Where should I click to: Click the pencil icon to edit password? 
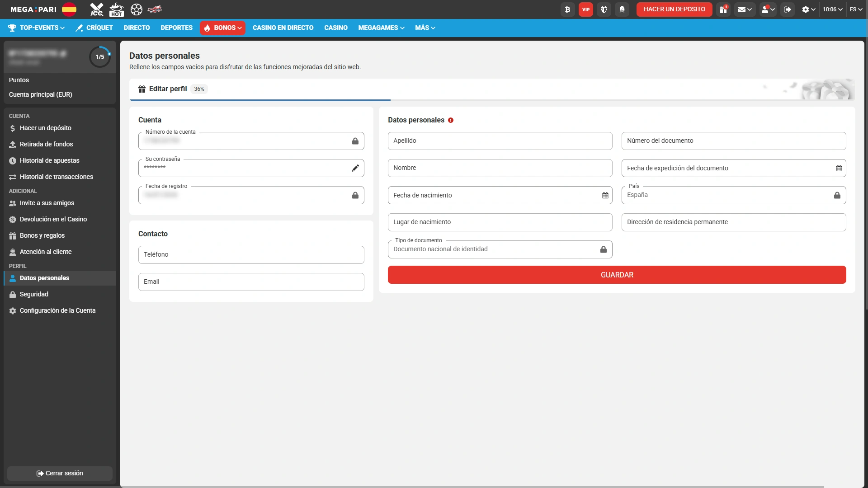[x=355, y=168]
